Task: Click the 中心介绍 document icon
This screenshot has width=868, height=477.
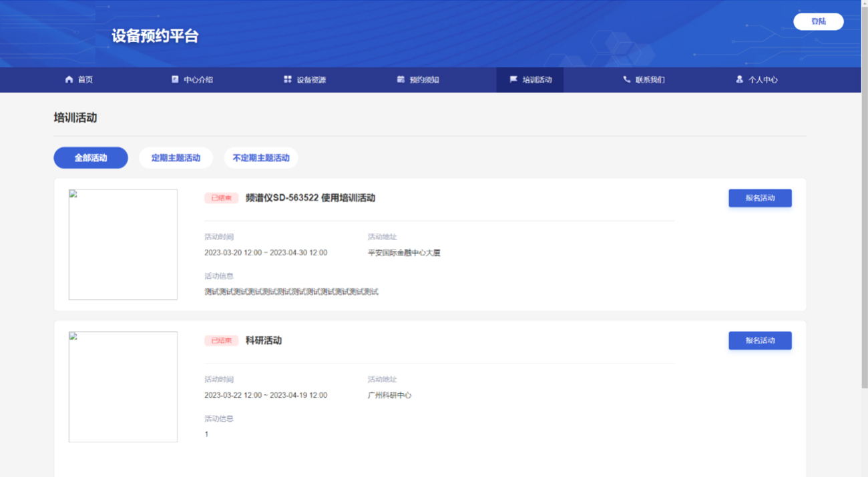Action: coord(175,79)
